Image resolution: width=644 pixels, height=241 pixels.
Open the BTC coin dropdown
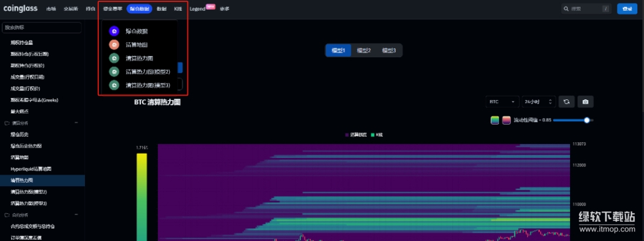click(502, 102)
